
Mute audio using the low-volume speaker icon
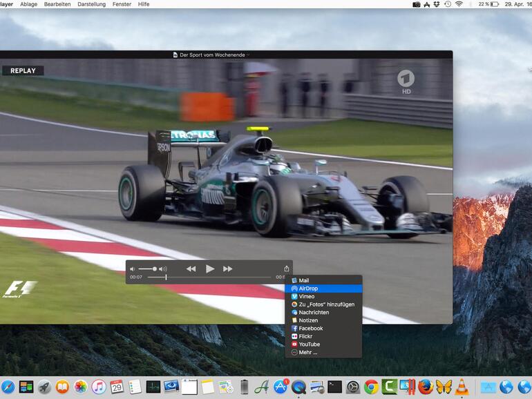tap(133, 269)
